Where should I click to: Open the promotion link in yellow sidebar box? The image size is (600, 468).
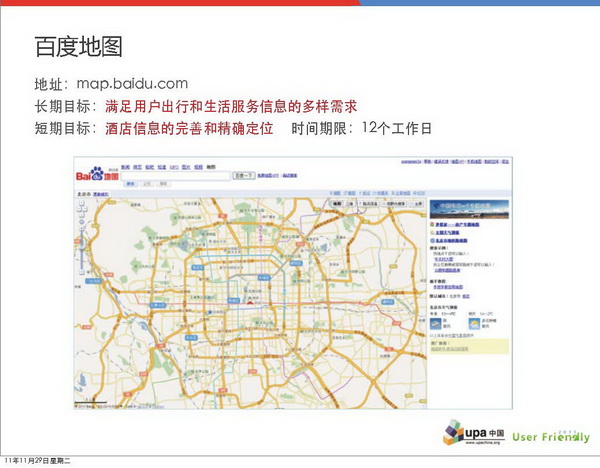coord(449,349)
